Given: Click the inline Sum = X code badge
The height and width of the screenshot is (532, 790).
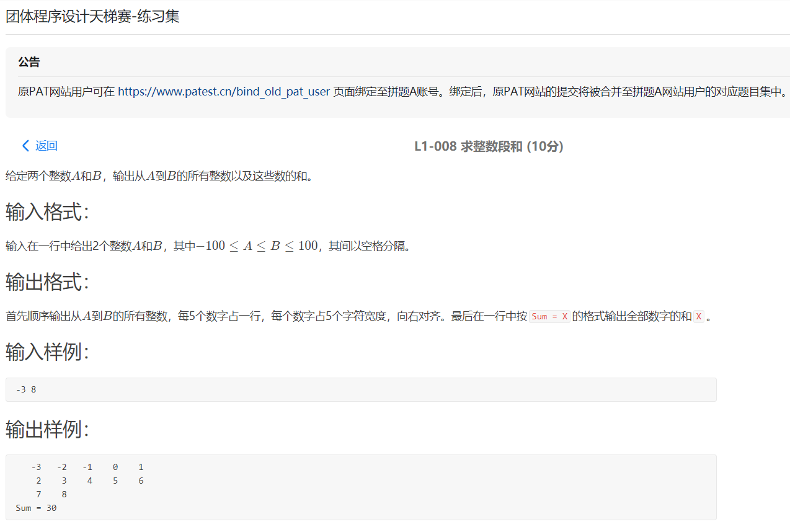Looking at the screenshot, I should [549, 316].
